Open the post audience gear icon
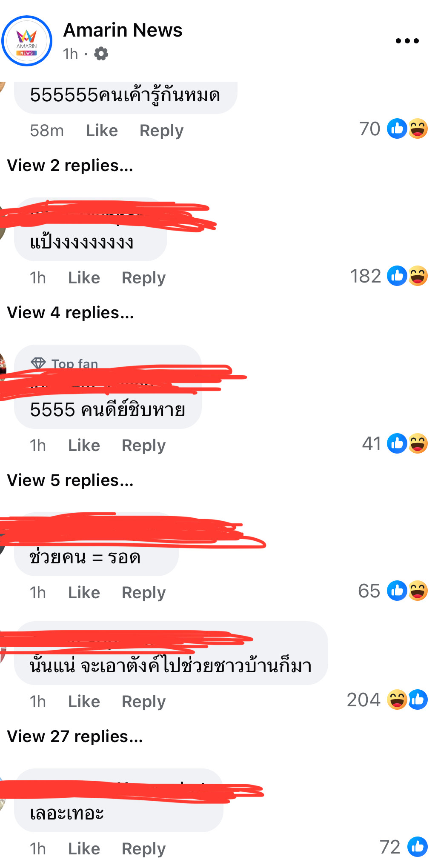The width and height of the screenshot is (438, 868). pyautogui.click(x=101, y=54)
